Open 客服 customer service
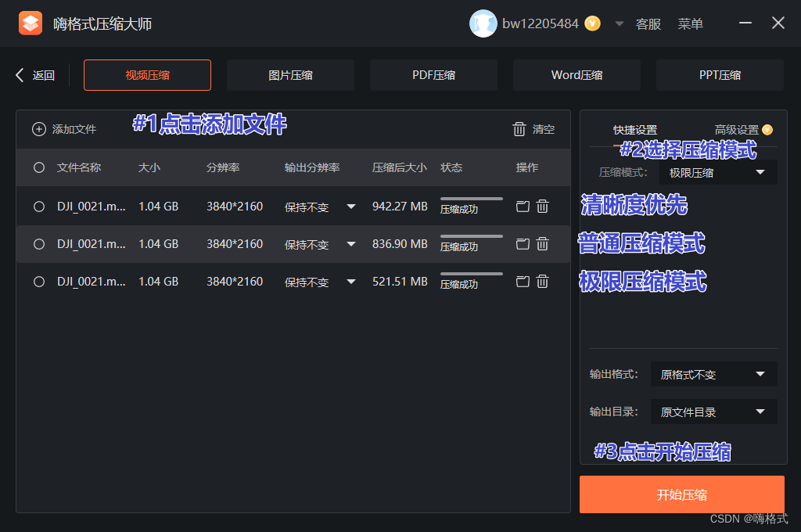 coord(648,24)
